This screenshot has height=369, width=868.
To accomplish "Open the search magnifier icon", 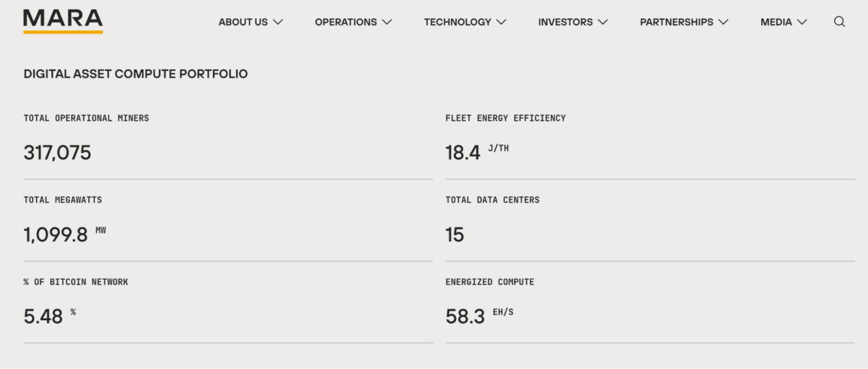I will coord(839,22).
